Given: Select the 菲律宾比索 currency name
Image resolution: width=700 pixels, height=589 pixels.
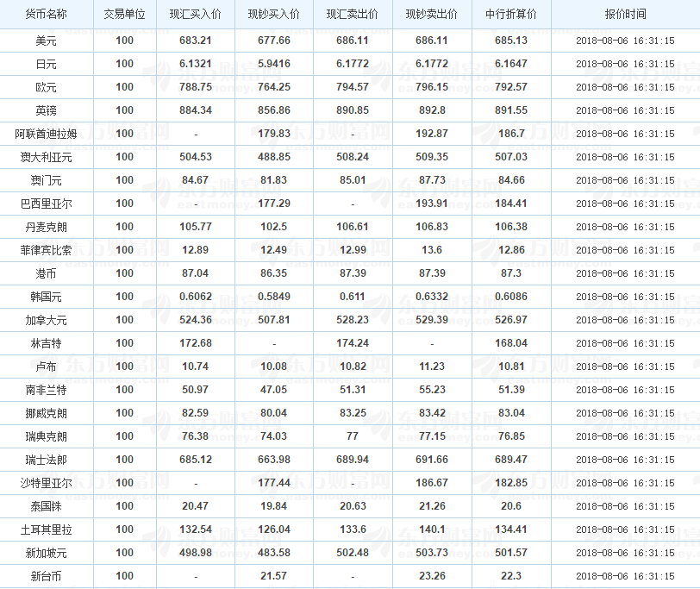Looking at the screenshot, I should 47,250.
